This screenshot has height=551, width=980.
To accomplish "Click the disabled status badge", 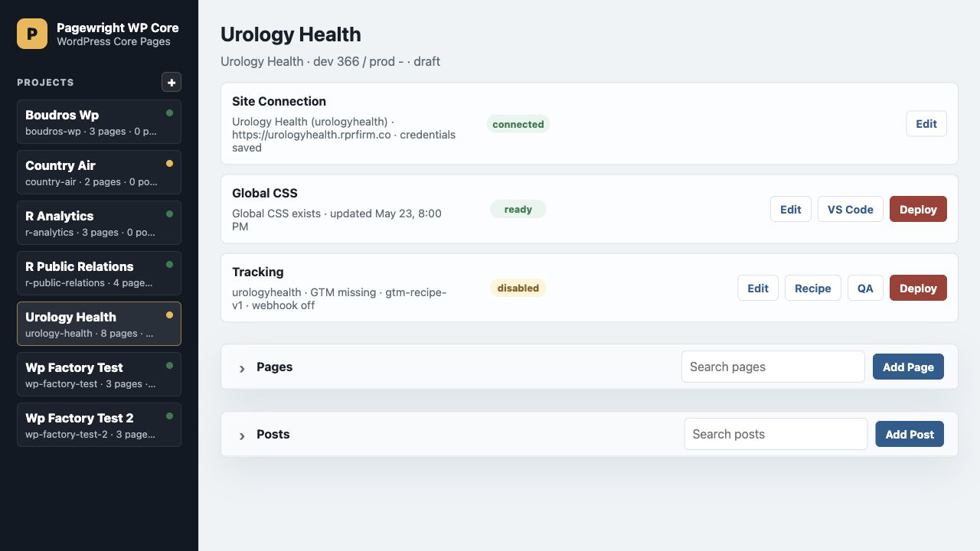I will click(518, 288).
